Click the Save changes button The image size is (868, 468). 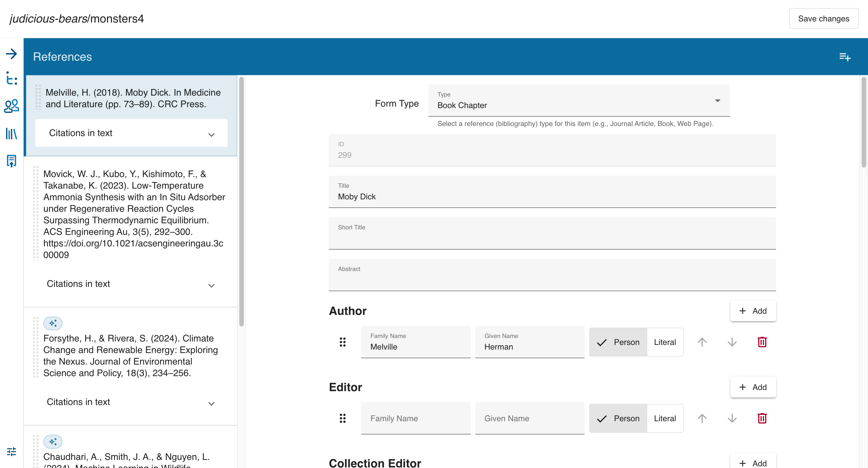pyautogui.click(x=824, y=18)
